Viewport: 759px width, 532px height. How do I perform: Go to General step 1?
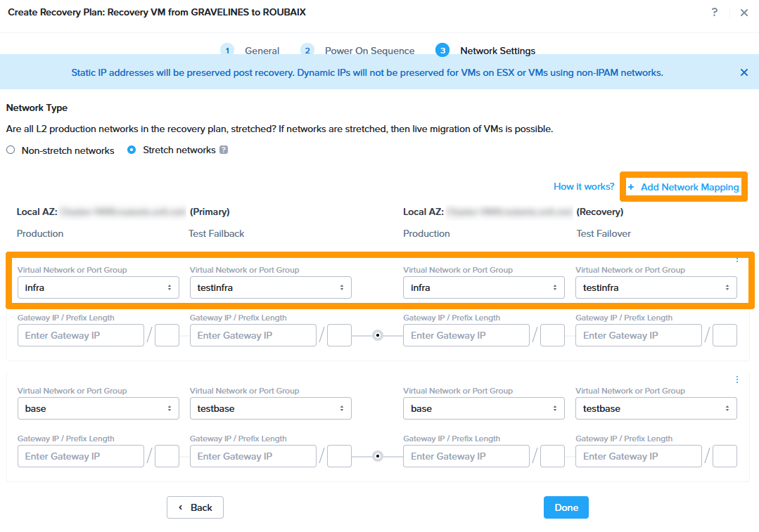click(x=227, y=51)
